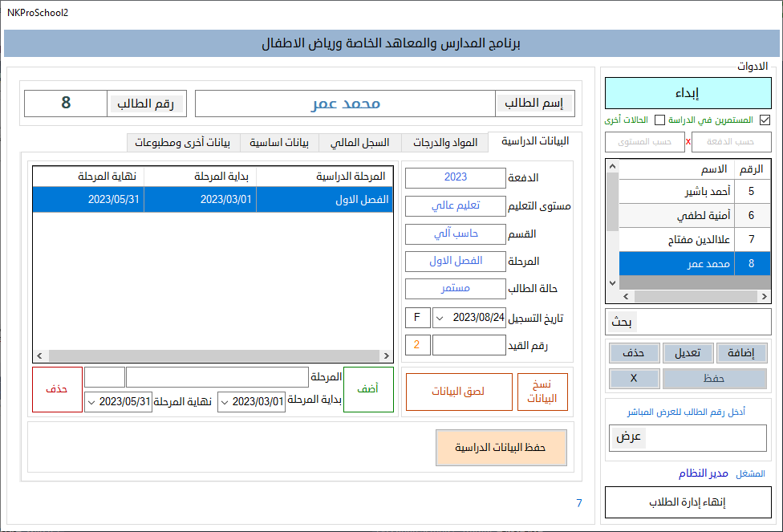Click small box left of المرحلة input
Image resolution: width=783 pixels, height=532 pixels.
104,377
